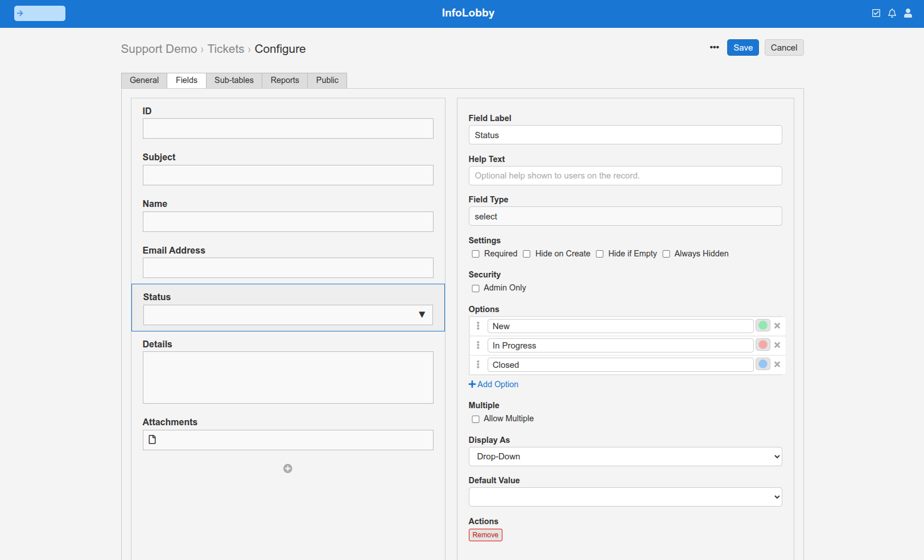This screenshot has height=560, width=924.
Task: Change the green color of New option
Action: click(x=763, y=325)
